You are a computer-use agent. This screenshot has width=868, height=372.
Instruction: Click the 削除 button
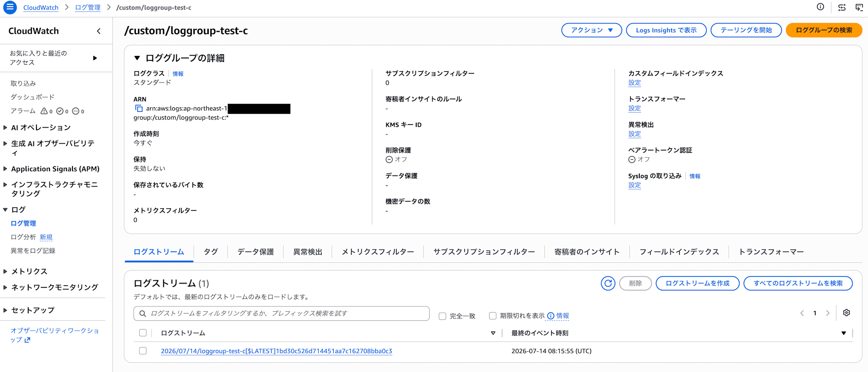tap(635, 283)
